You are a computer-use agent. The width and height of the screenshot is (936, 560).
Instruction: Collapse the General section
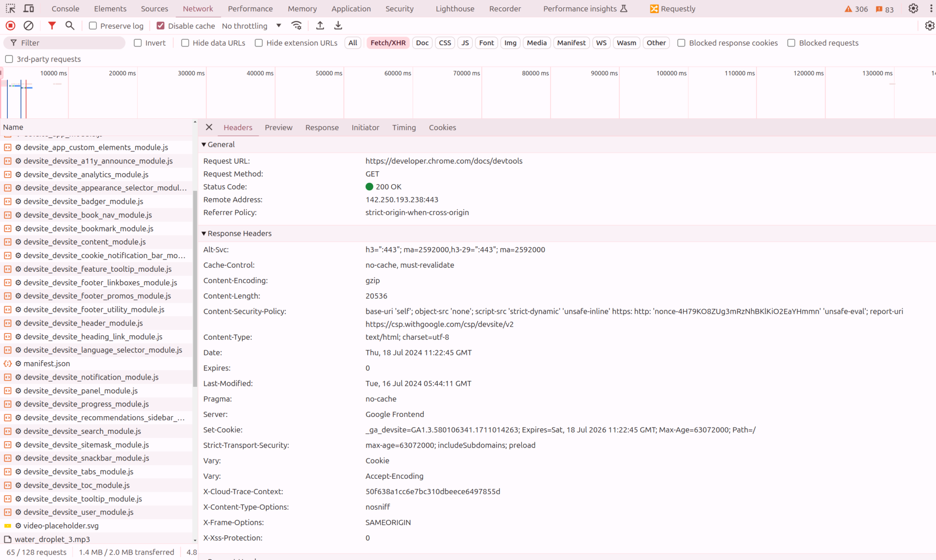click(x=204, y=144)
